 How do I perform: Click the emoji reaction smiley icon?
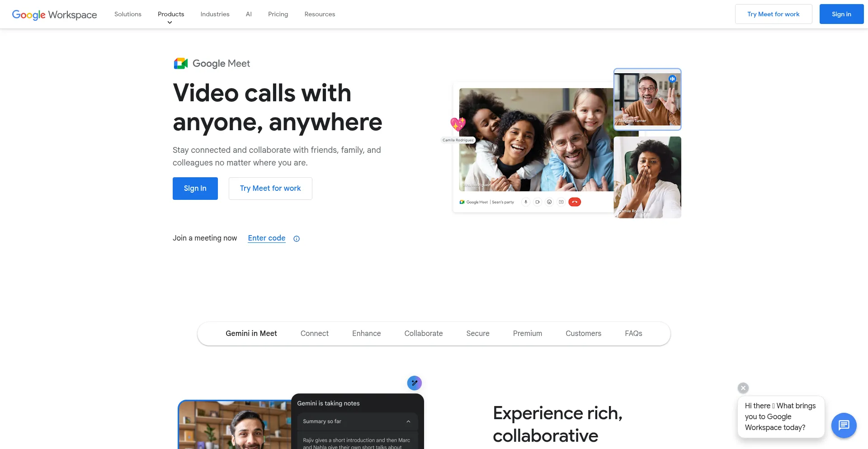coord(549,202)
